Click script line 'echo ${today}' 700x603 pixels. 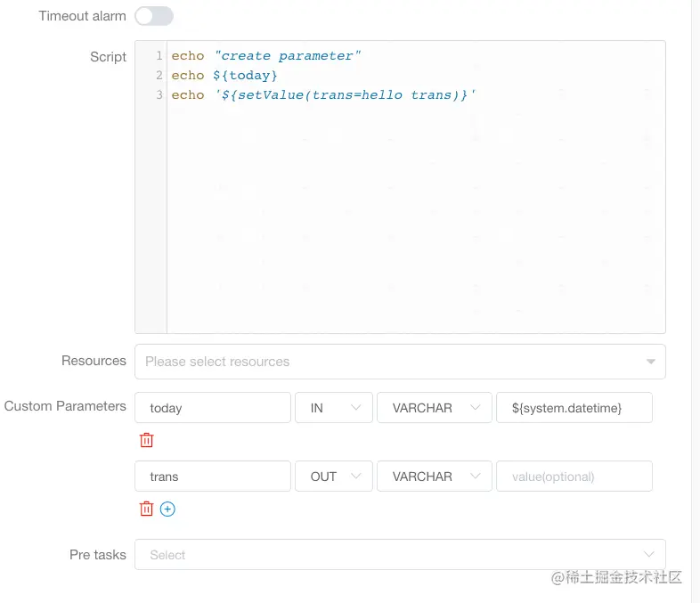click(224, 76)
